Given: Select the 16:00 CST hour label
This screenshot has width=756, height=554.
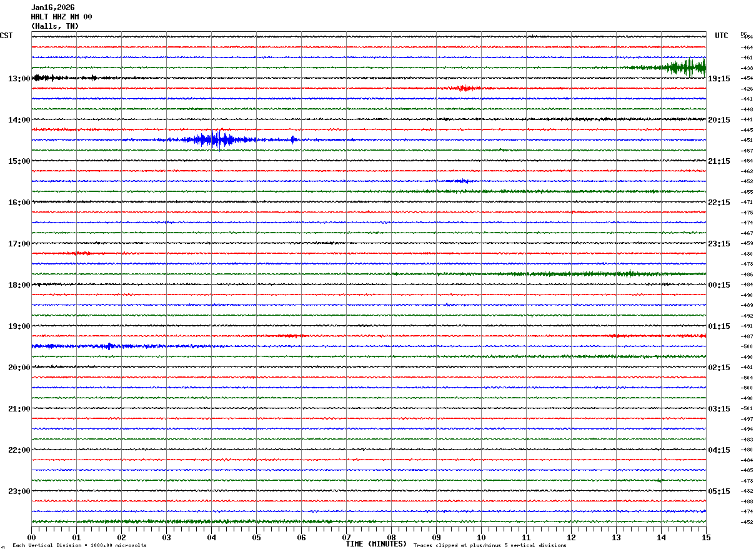Looking at the screenshot, I should pyautogui.click(x=19, y=203).
